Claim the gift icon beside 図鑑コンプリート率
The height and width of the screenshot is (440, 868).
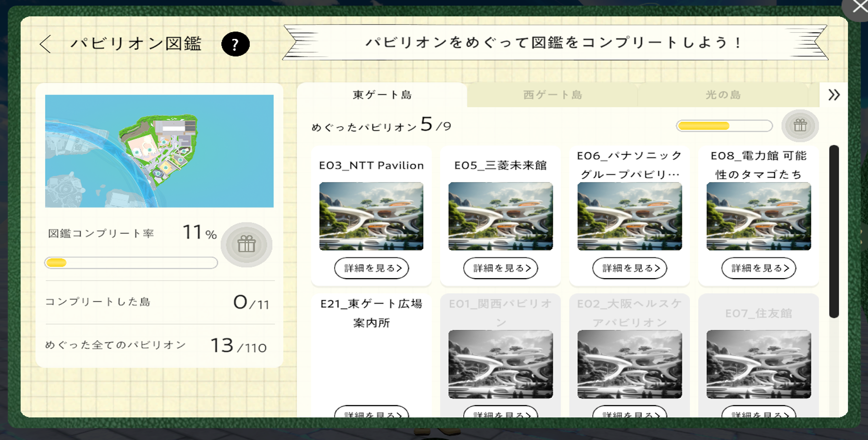tap(247, 244)
